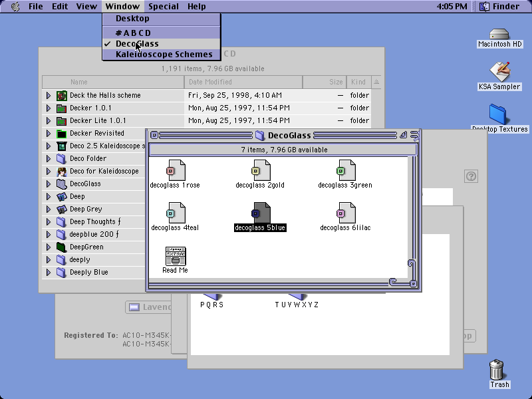
Task: Select the decoglass 3green file icon
Action: pos(346,170)
